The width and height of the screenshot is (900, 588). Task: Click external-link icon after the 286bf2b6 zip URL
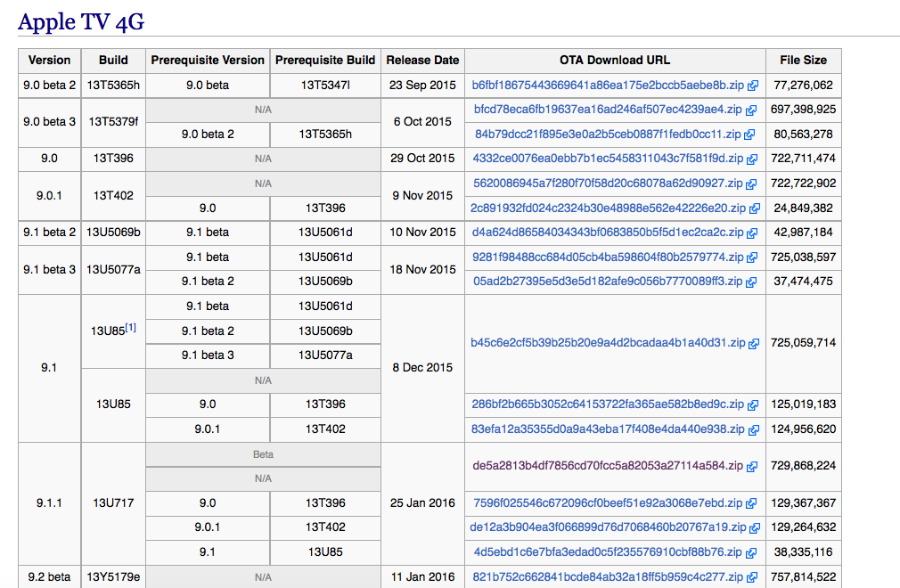pyautogui.click(x=752, y=405)
